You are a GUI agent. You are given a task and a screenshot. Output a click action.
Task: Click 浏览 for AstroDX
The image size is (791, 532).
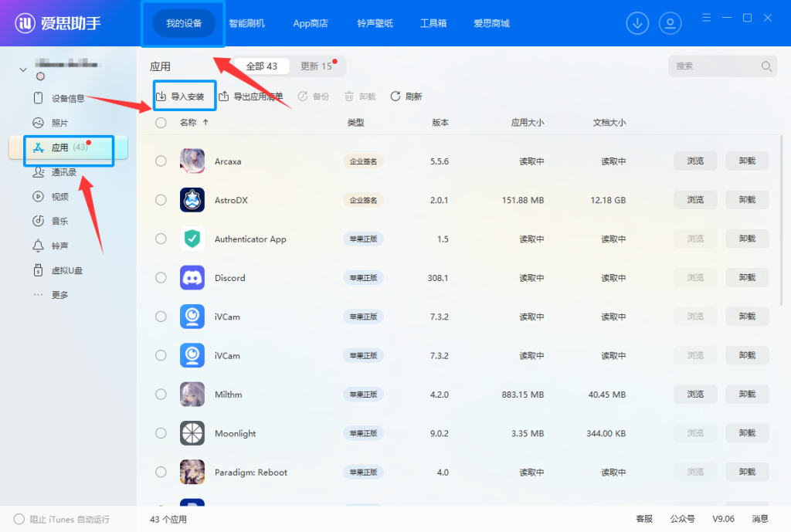point(695,200)
